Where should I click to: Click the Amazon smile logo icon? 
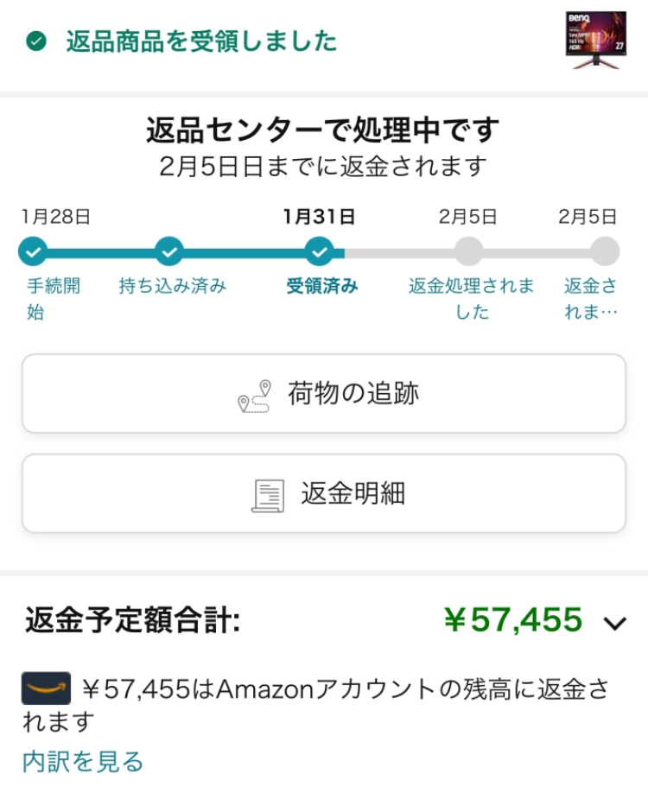pos(46,688)
